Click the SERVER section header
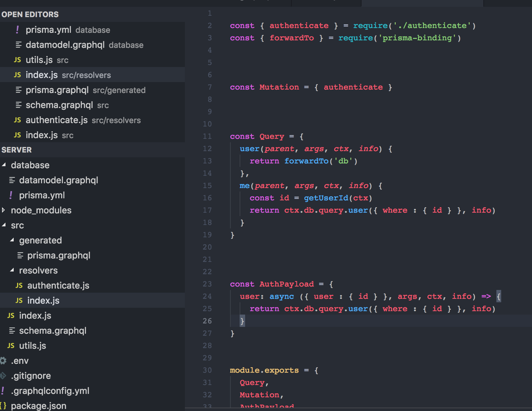The width and height of the screenshot is (532, 411). tap(16, 150)
